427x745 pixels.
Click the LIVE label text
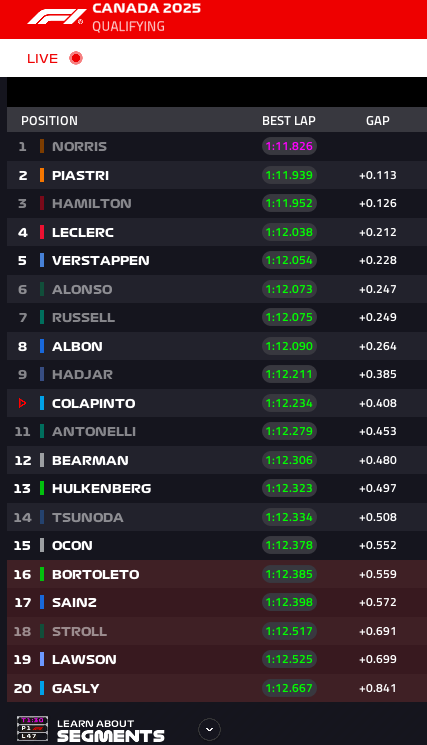coord(42,58)
